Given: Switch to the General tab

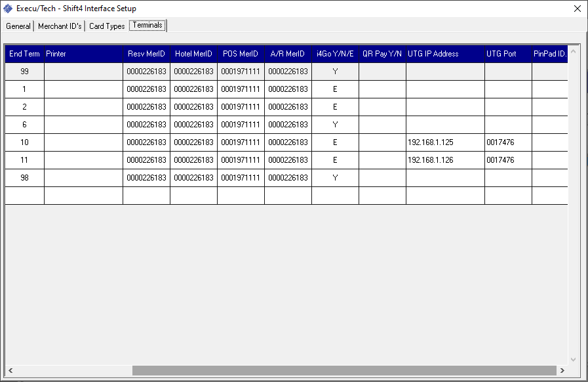Looking at the screenshot, I should point(18,26).
